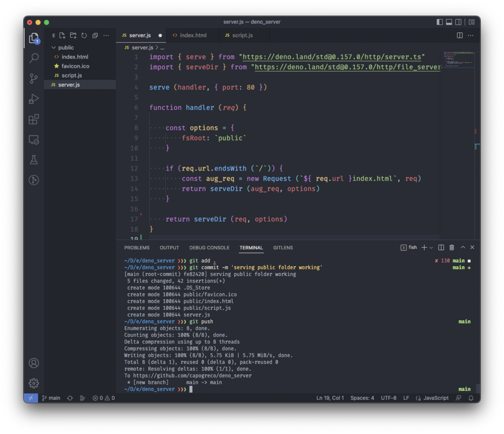Open the Extensions view
504x434 pixels.
pos(34,119)
